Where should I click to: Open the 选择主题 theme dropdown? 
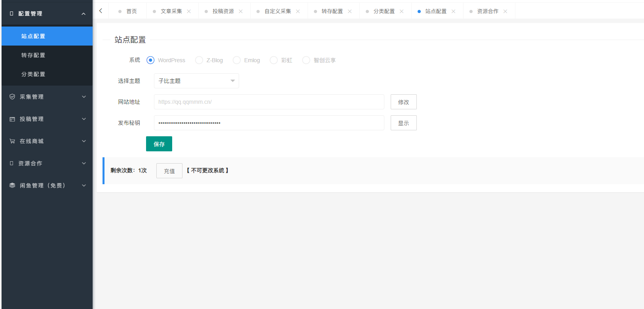[x=196, y=81]
